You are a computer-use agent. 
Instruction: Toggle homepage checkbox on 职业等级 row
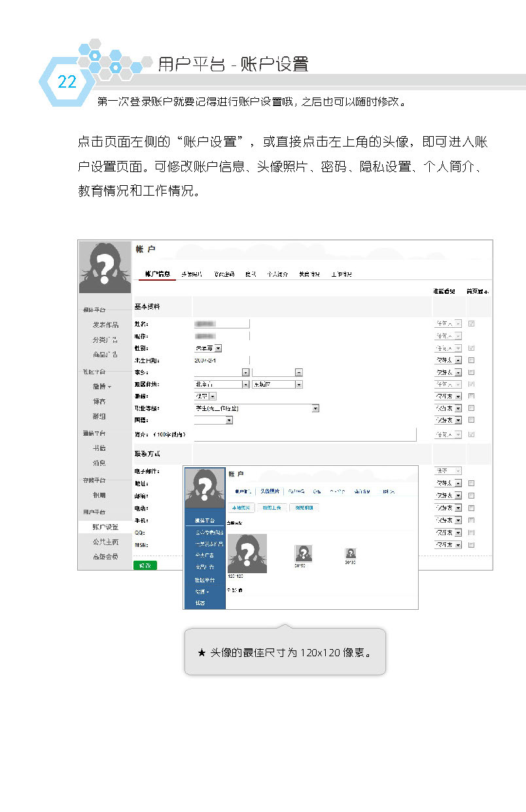tap(472, 408)
